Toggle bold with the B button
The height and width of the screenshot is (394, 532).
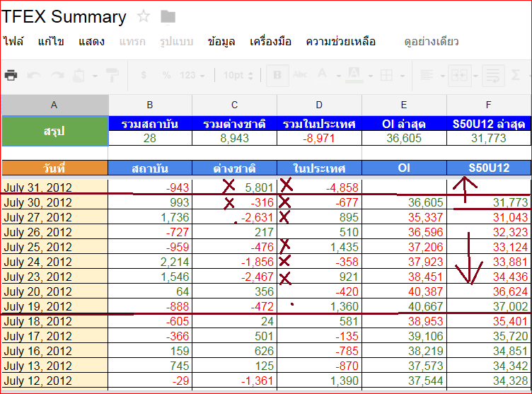[x=277, y=75]
